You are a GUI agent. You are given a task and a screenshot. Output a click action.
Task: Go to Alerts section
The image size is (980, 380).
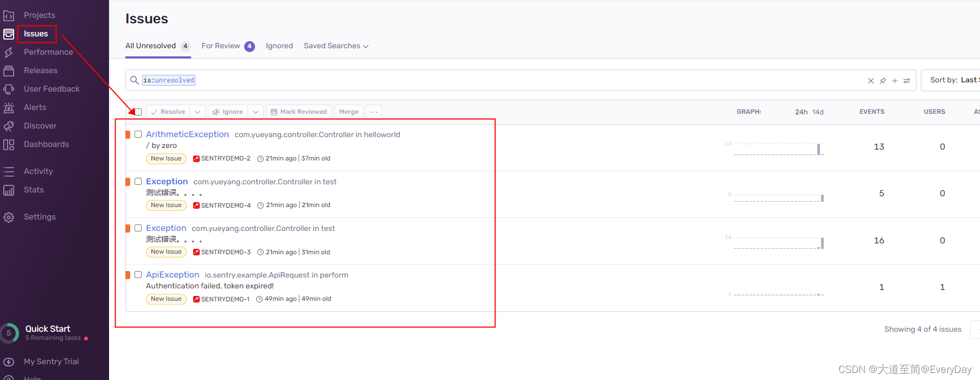pos(35,107)
